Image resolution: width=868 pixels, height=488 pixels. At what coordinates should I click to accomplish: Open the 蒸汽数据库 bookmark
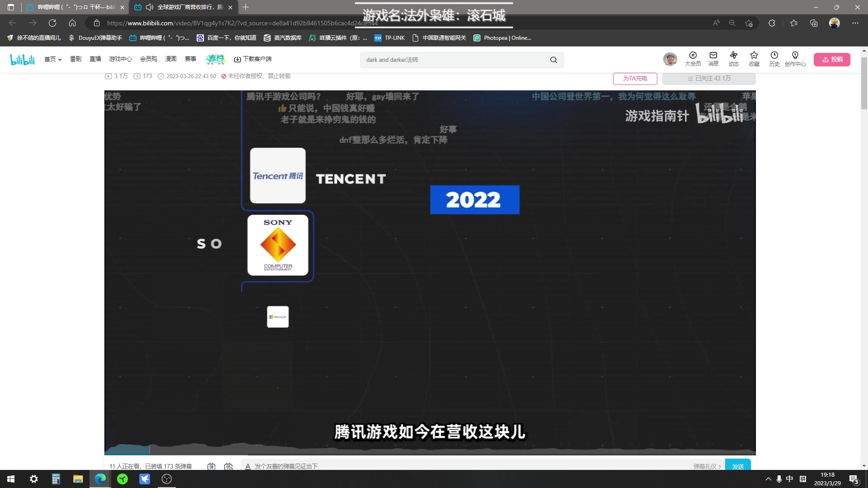[283, 38]
